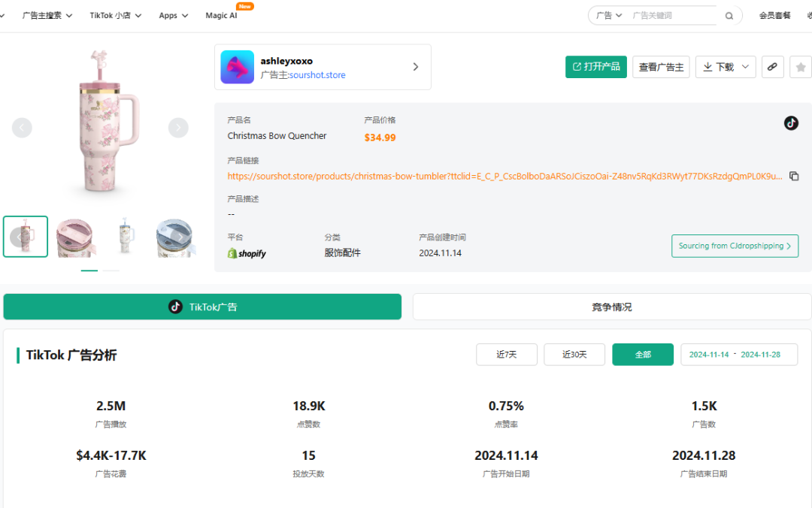The height and width of the screenshot is (508, 812).
Task: Select the blue tumbler thumbnail
Action: 125,237
